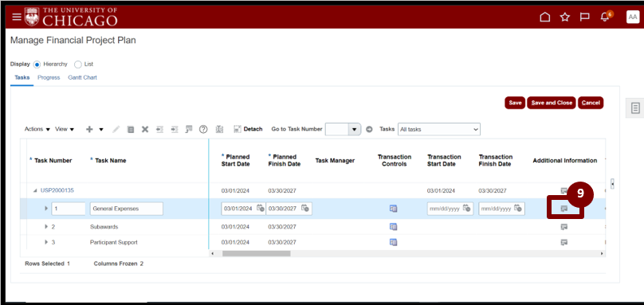Open the USP2000135 project link

[57, 191]
